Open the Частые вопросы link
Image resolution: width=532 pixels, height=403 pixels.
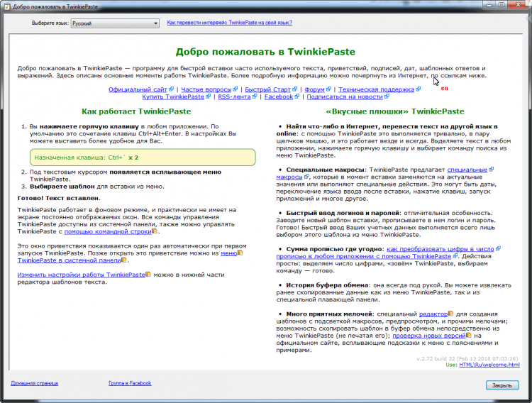click(x=206, y=89)
